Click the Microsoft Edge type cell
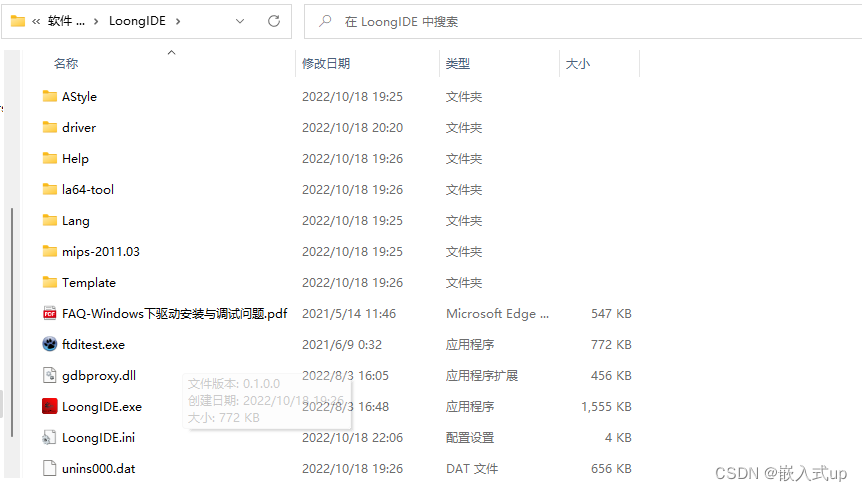The height and width of the screenshot is (491, 862). (x=497, y=314)
